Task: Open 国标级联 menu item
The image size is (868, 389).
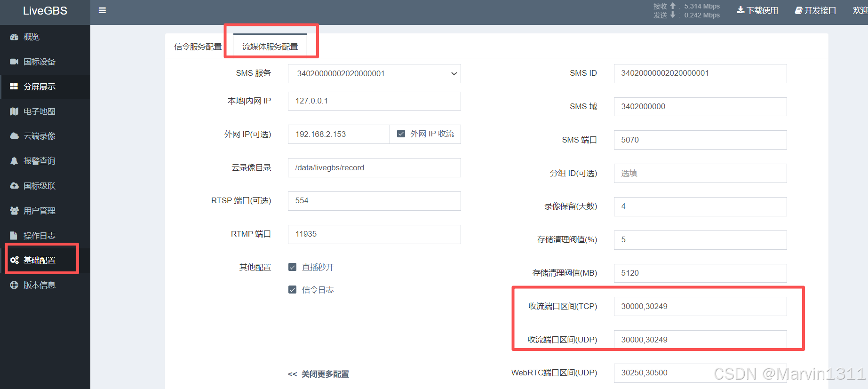Action: [45, 186]
